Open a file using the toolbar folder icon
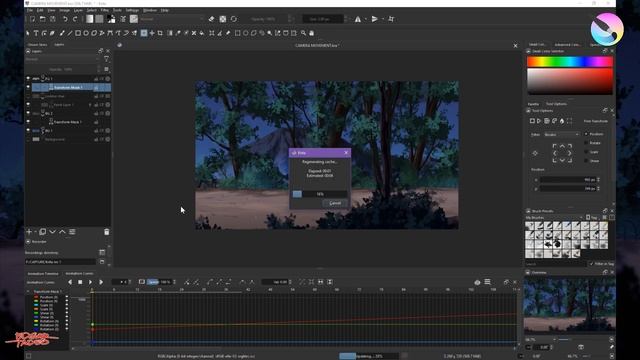Image resolution: width=640 pixels, height=360 pixels. (x=42, y=19)
